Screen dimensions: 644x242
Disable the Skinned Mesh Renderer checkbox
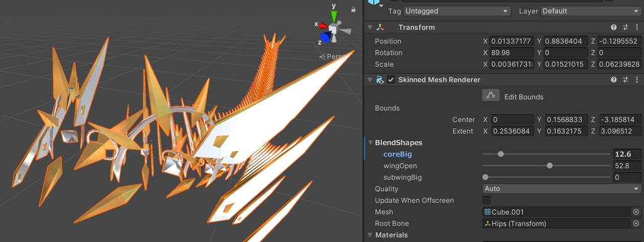point(391,80)
